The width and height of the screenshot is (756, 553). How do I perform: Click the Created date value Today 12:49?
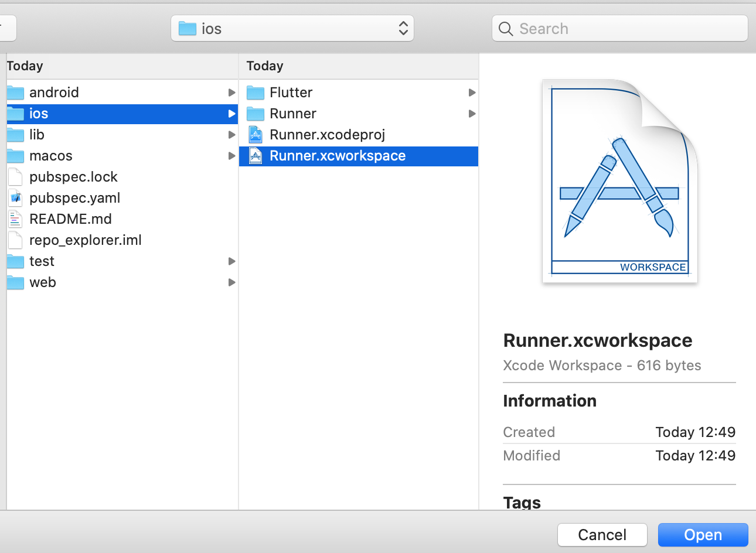[x=696, y=432]
